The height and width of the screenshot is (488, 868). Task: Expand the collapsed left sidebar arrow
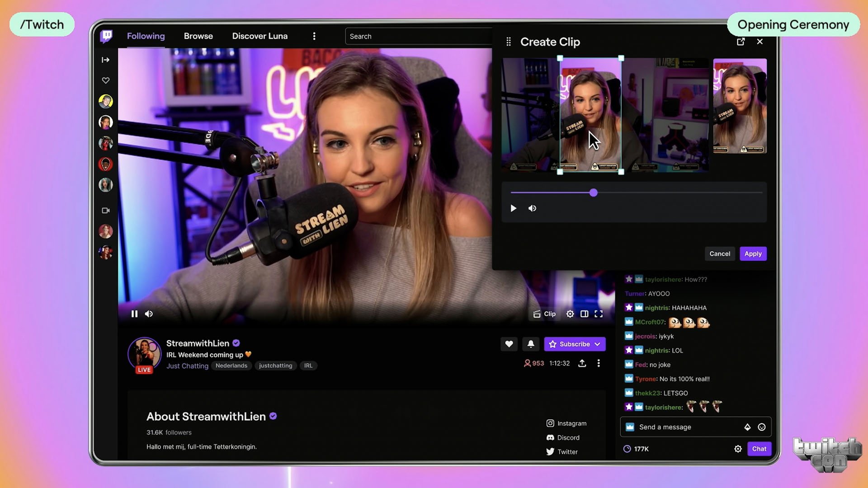(105, 60)
